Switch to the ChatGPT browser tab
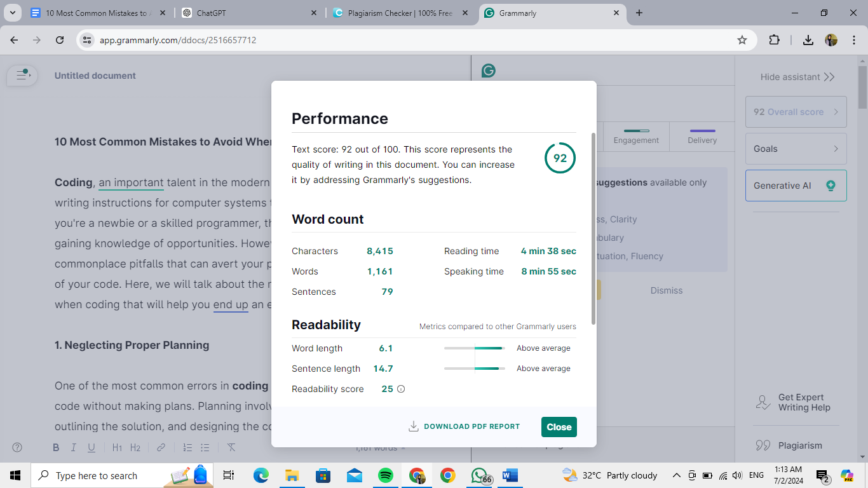 coord(250,13)
